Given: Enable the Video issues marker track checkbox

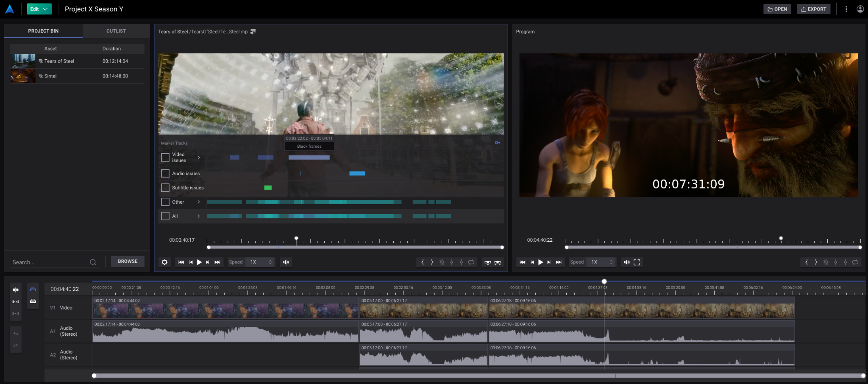Looking at the screenshot, I should (x=165, y=157).
